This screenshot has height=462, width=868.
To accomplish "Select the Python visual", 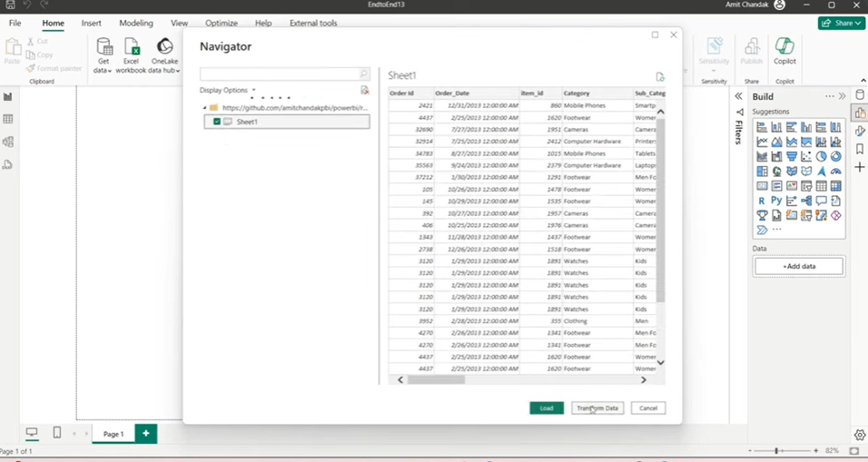I will (x=776, y=201).
